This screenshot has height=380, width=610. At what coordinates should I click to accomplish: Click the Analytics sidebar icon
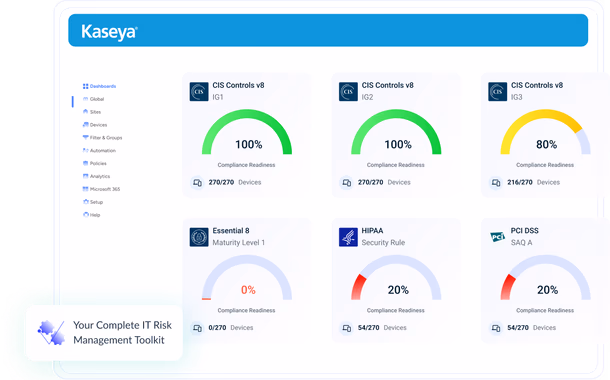[x=86, y=176]
